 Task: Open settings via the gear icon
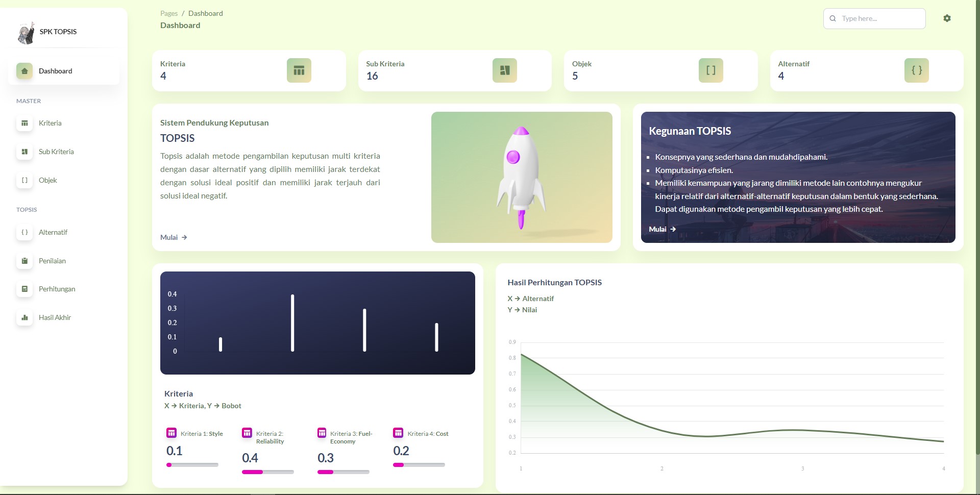tap(947, 18)
